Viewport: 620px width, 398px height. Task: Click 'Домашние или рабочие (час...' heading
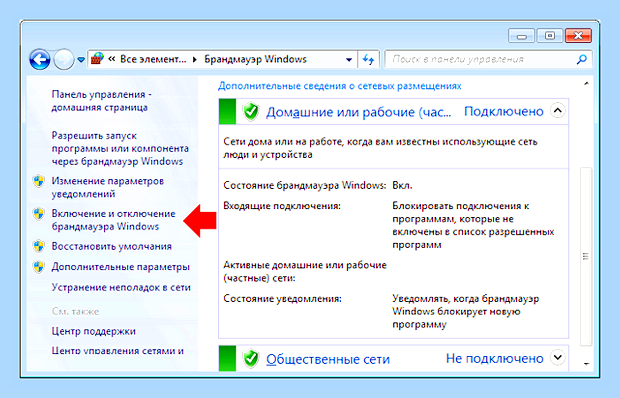click(358, 112)
